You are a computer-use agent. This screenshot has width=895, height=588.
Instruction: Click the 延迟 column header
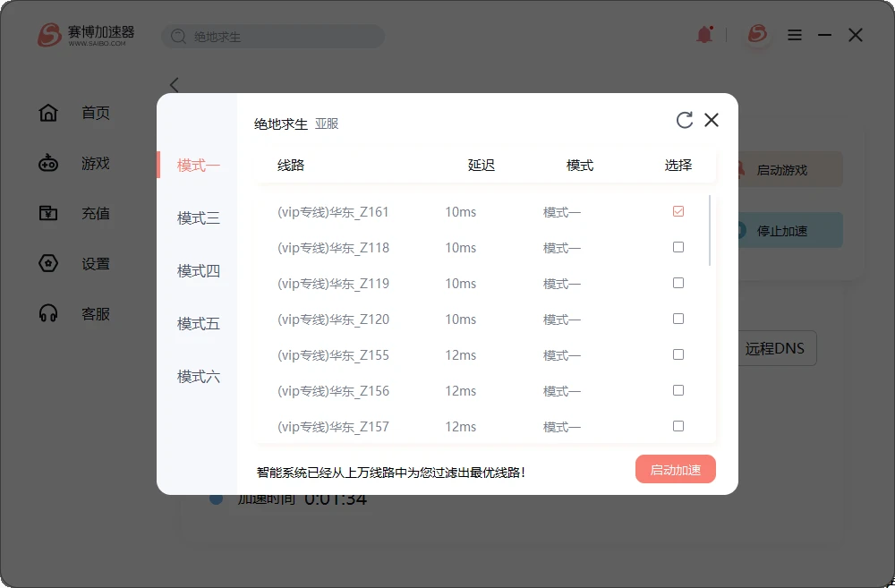pos(482,165)
